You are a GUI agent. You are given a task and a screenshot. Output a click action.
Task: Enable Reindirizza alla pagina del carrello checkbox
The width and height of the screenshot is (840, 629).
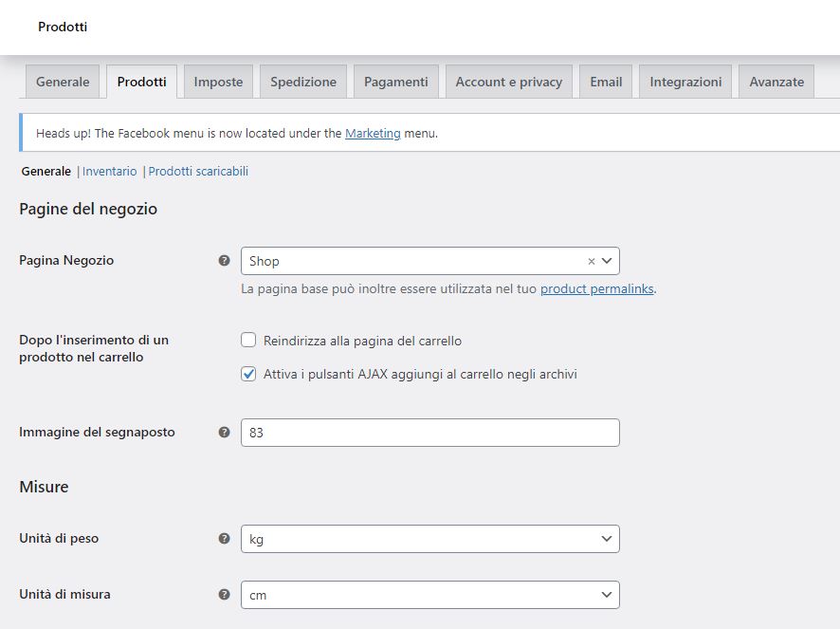(248, 341)
